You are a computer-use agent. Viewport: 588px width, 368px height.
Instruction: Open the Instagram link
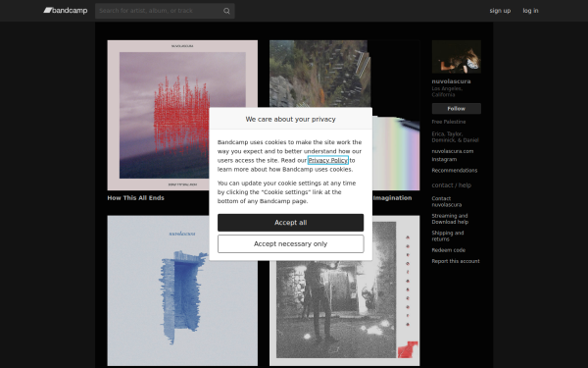coord(444,160)
